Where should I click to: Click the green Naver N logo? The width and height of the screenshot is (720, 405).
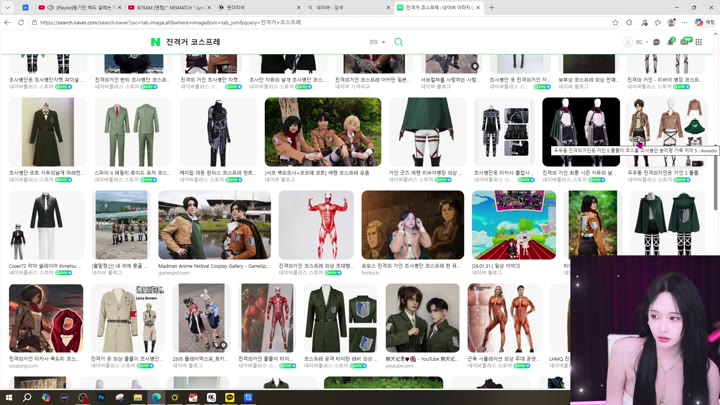(155, 42)
